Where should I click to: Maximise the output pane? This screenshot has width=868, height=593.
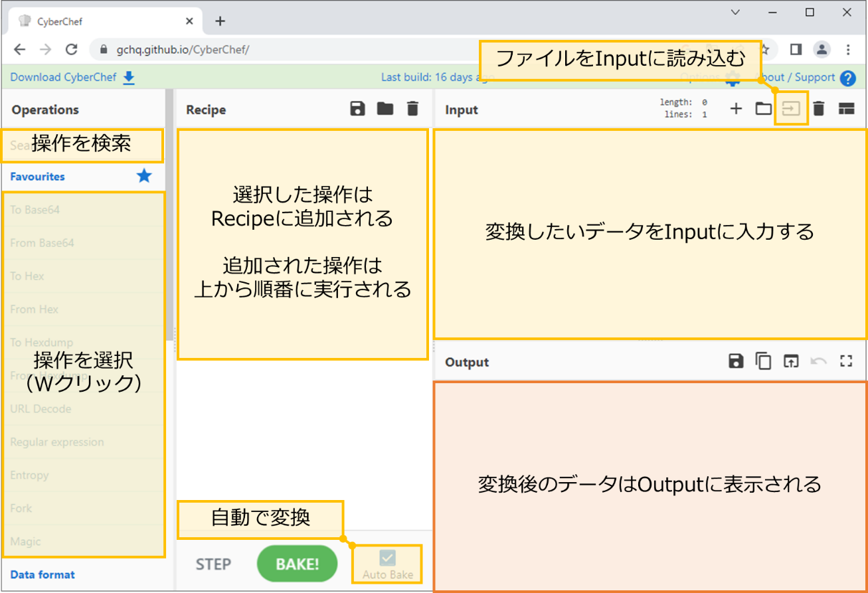click(845, 361)
